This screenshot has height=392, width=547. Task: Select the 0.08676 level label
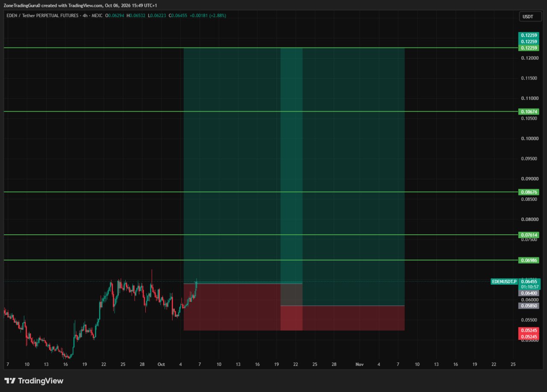coord(529,192)
